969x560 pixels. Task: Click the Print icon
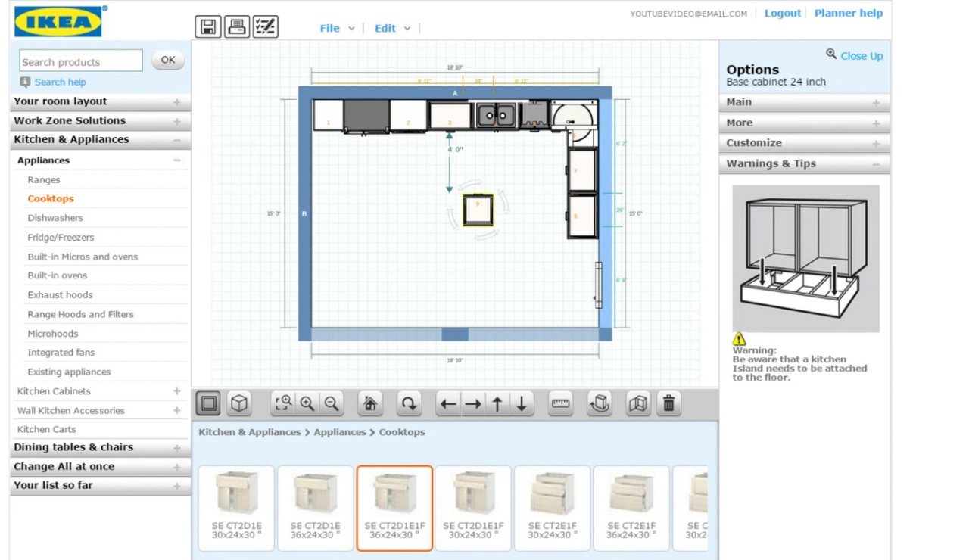click(x=236, y=26)
